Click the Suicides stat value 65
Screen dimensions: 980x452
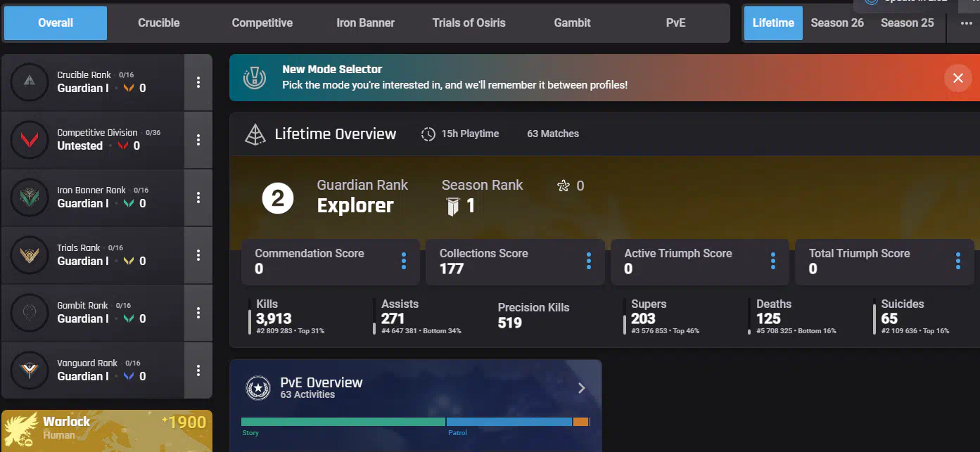[890, 319]
